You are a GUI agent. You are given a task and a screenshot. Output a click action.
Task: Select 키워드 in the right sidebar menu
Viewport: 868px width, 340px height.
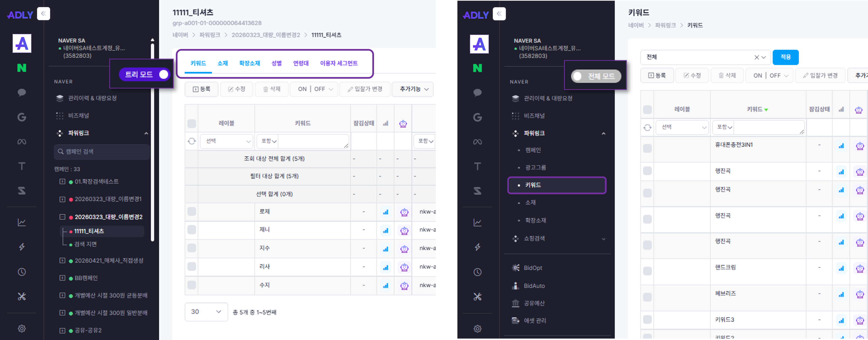[557, 185]
